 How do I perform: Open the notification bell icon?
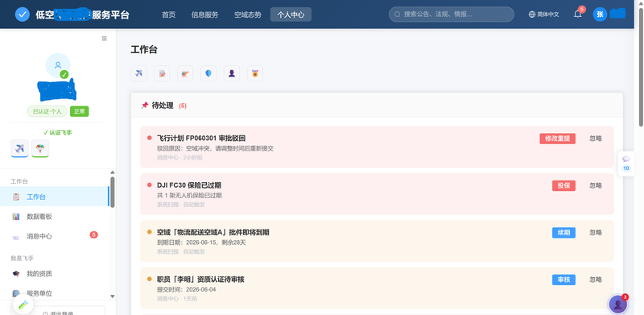[x=578, y=15]
